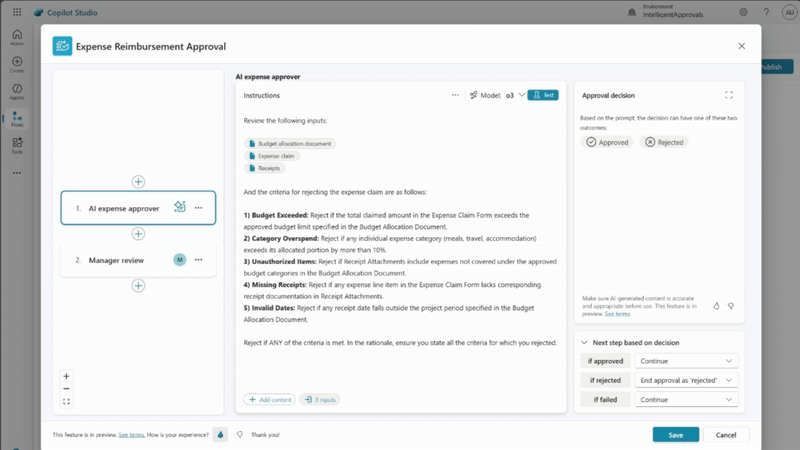Select the Approved outcome chip

[607, 142]
